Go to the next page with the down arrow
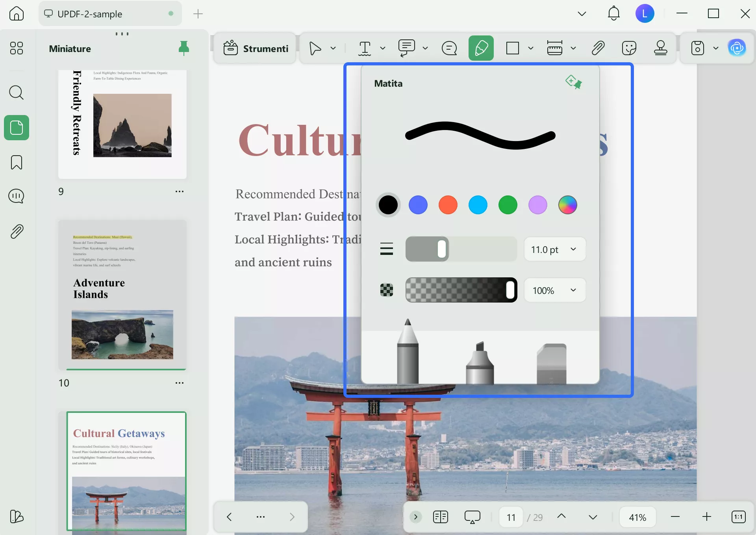The height and width of the screenshot is (535, 756). tap(593, 517)
